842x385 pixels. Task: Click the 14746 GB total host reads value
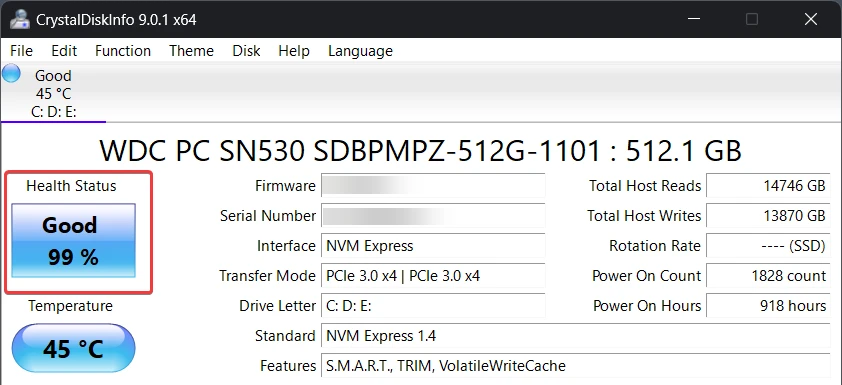[x=768, y=186]
